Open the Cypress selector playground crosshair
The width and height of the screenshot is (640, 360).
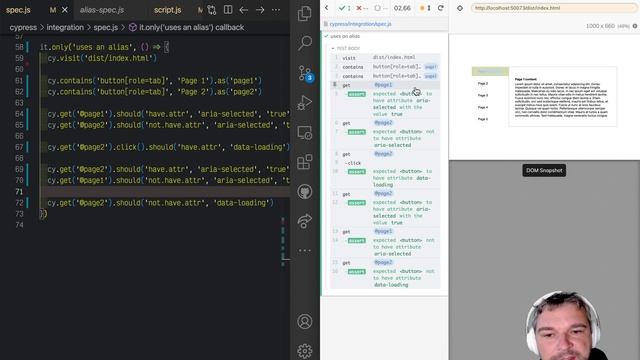[460, 8]
